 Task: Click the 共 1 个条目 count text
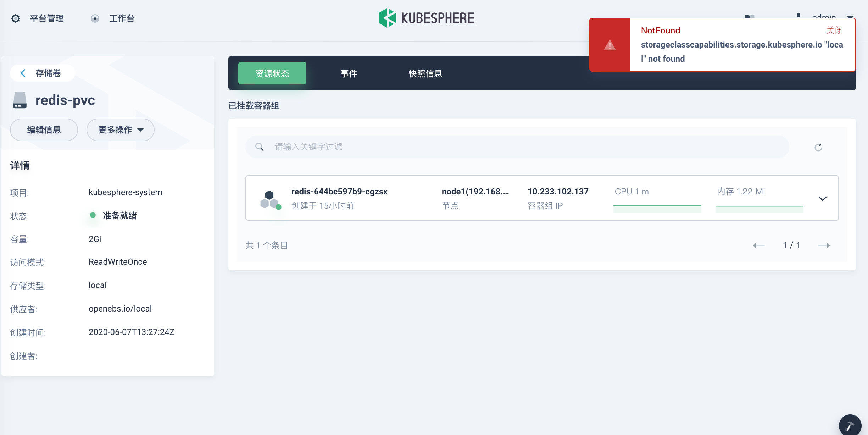click(x=267, y=246)
